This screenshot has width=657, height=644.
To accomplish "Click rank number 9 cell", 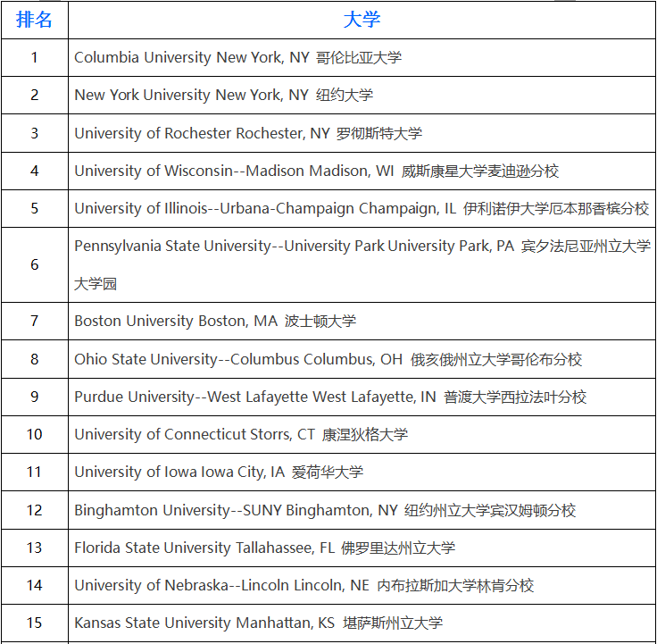I will coord(34,397).
